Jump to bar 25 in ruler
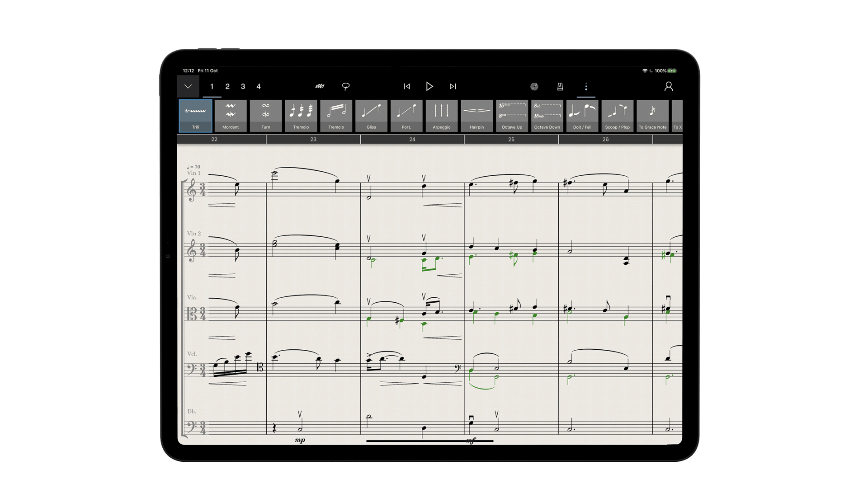 [511, 140]
